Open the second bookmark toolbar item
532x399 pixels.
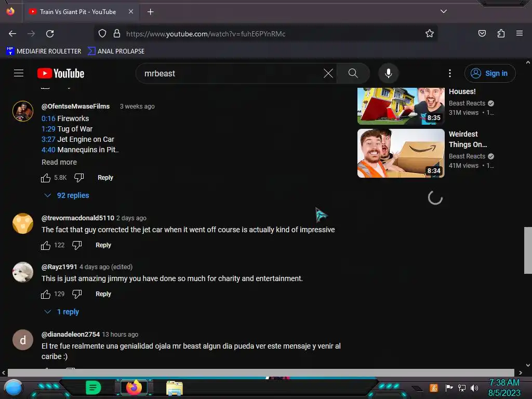tap(116, 51)
